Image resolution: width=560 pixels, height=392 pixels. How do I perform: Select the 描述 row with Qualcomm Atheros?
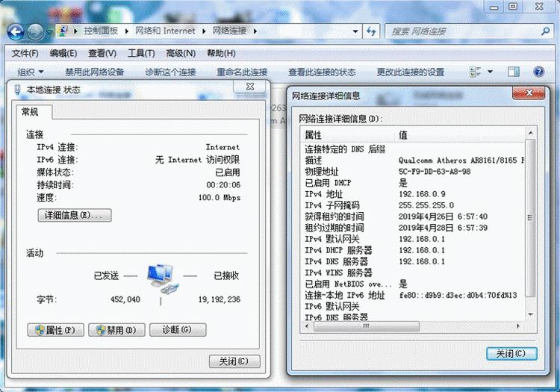(x=414, y=161)
